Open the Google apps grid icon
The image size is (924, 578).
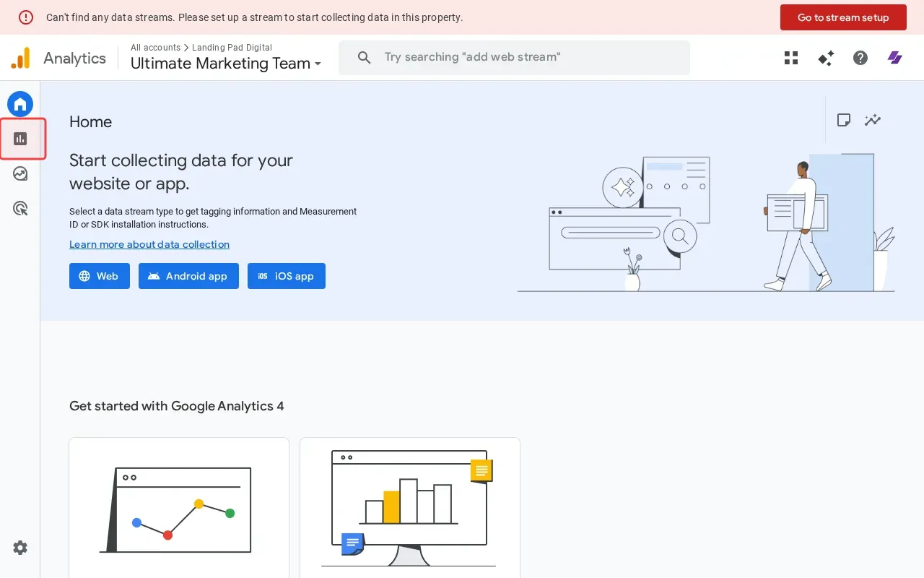coord(791,58)
